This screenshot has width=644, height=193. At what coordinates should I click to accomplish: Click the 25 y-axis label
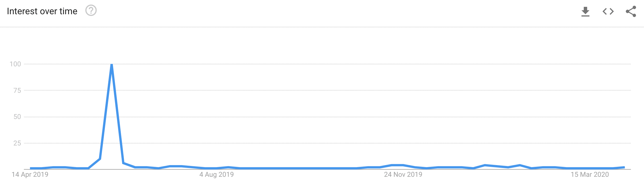pos(17,143)
